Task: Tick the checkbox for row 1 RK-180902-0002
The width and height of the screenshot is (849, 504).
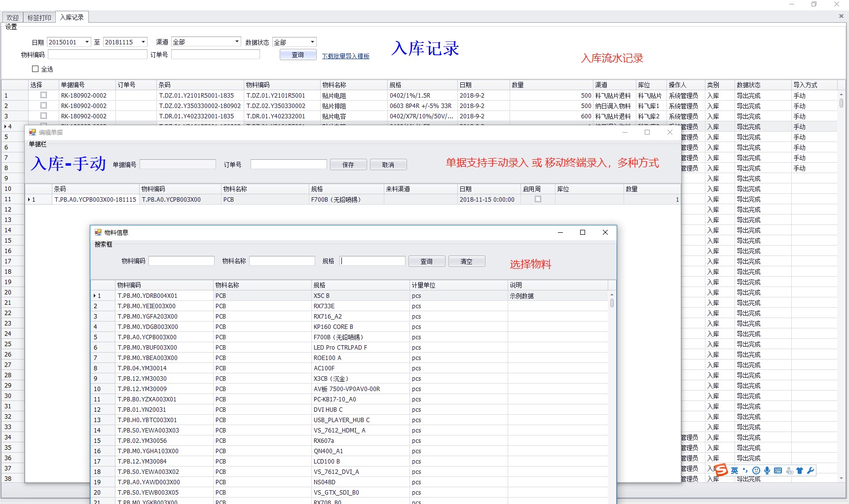Action: 43,95
